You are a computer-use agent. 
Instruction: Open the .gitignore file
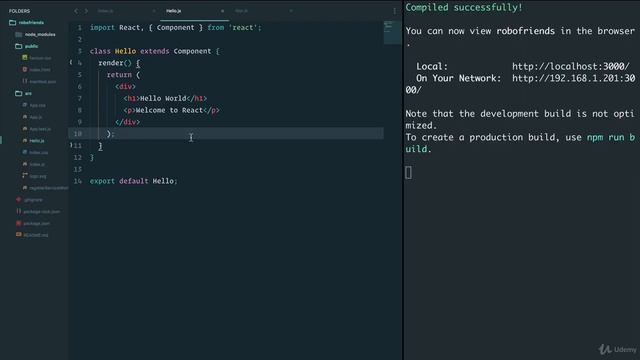[33, 200]
